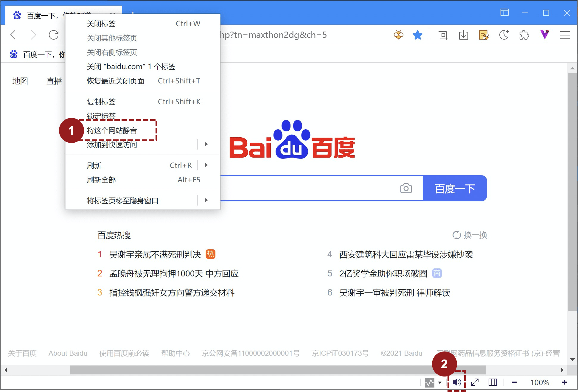The width and height of the screenshot is (578, 392).
Task: Click the vertical scrollbar down arrow
Action: pos(572,360)
